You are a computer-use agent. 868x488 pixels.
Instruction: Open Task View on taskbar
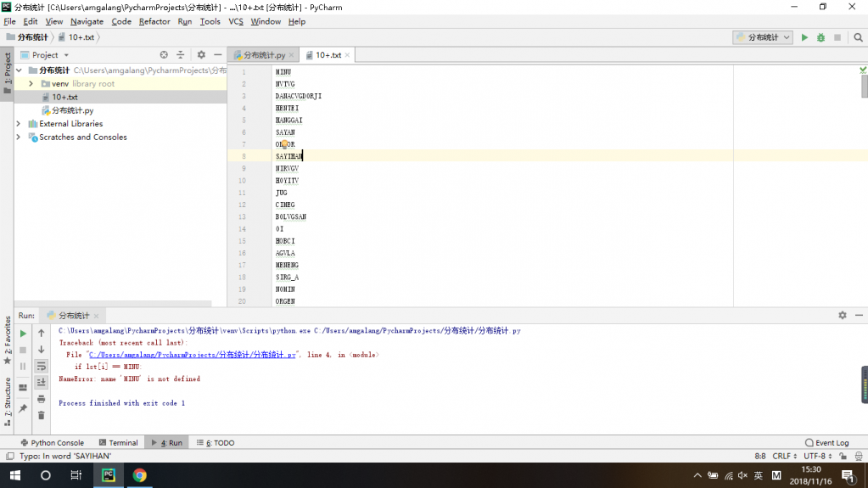tap(76, 475)
